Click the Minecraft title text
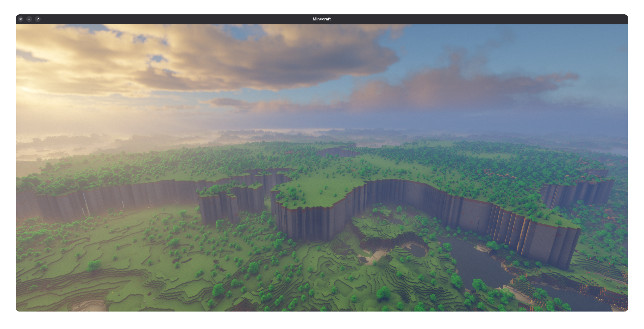The height and width of the screenshot is (329, 644). 322,19
